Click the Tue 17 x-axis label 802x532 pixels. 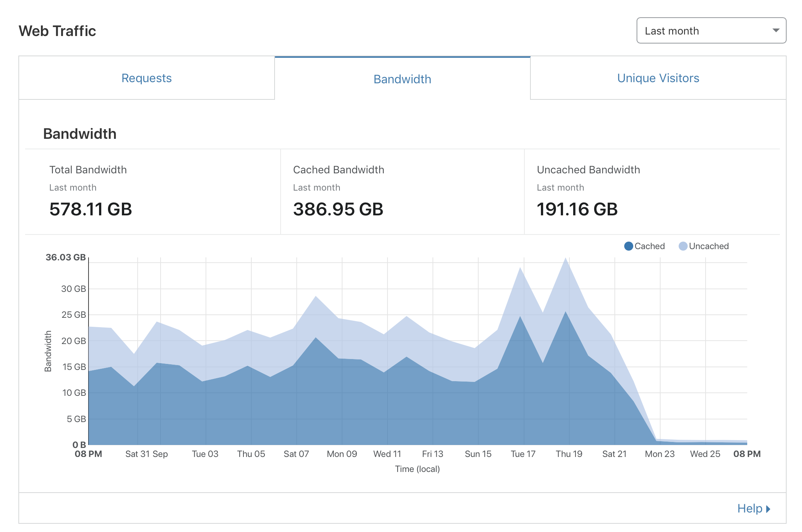[523, 454]
